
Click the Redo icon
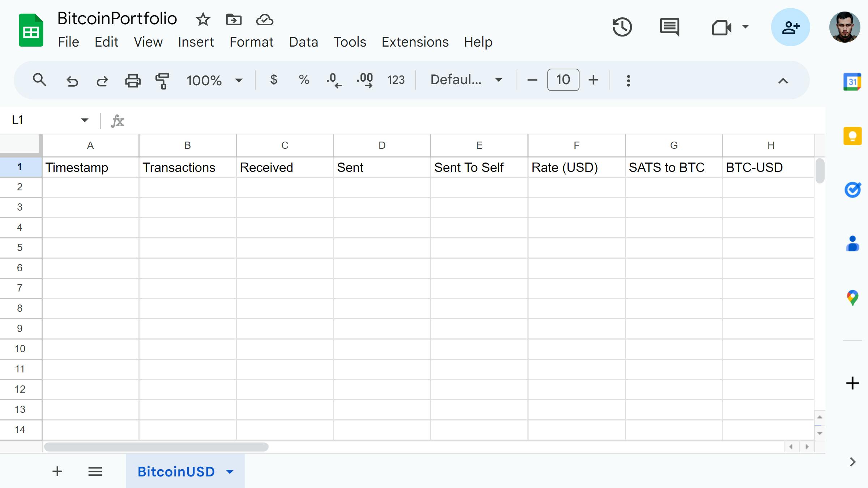click(x=102, y=80)
